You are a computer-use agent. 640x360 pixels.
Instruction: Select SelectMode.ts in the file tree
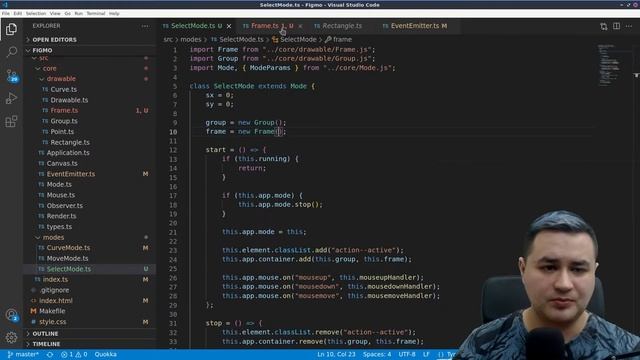coord(90,269)
